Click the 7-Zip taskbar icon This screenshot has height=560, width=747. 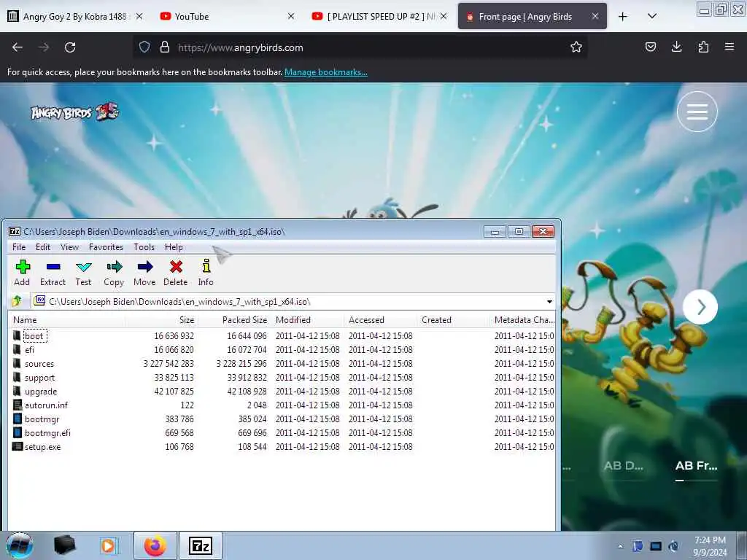click(201, 545)
